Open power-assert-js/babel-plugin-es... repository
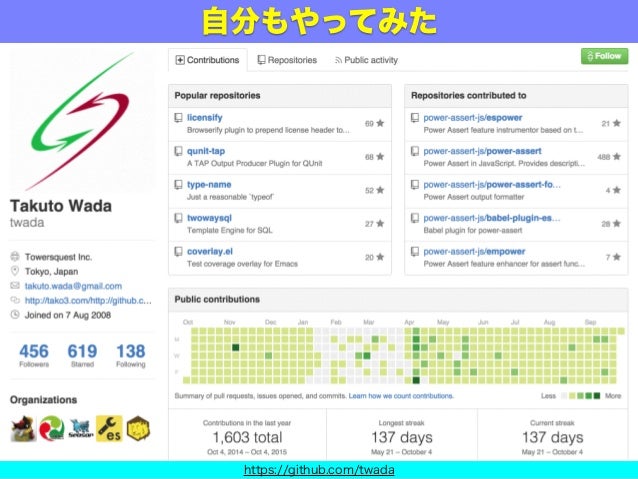Viewport: 638px width, 479px height. (492, 218)
